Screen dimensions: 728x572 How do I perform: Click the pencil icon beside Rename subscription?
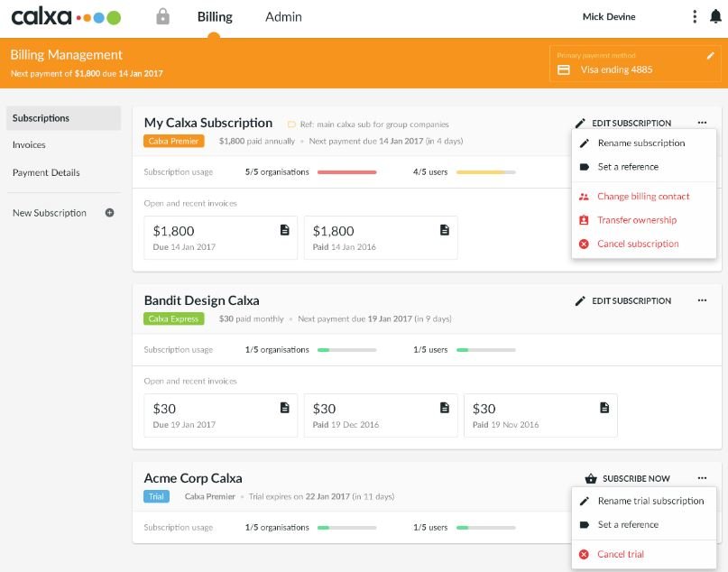pyautogui.click(x=584, y=143)
